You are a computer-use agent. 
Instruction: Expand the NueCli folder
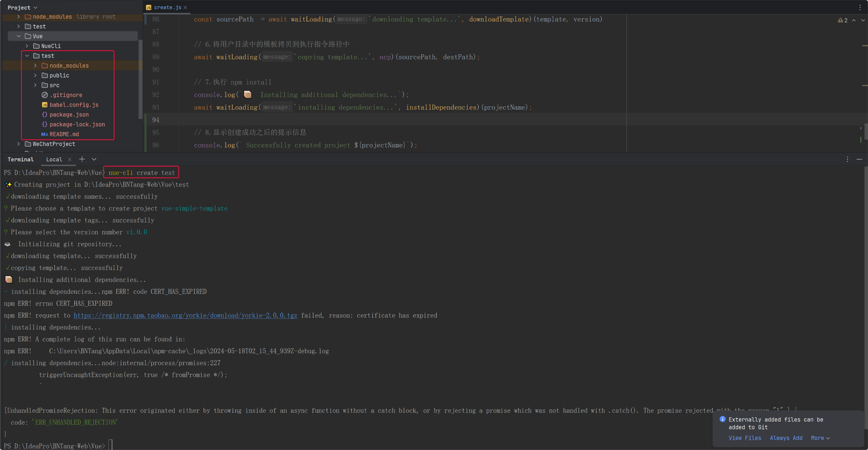[x=27, y=46]
